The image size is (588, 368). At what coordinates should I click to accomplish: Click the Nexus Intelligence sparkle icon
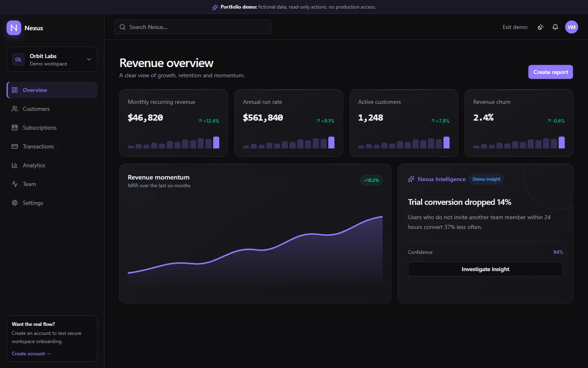pyautogui.click(x=411, y=179)
